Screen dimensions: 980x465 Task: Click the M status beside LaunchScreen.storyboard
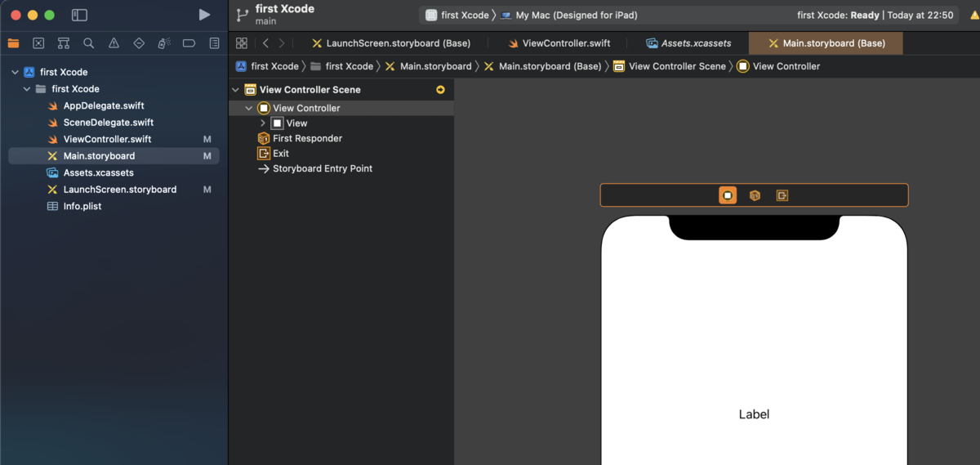coord(207,190)
